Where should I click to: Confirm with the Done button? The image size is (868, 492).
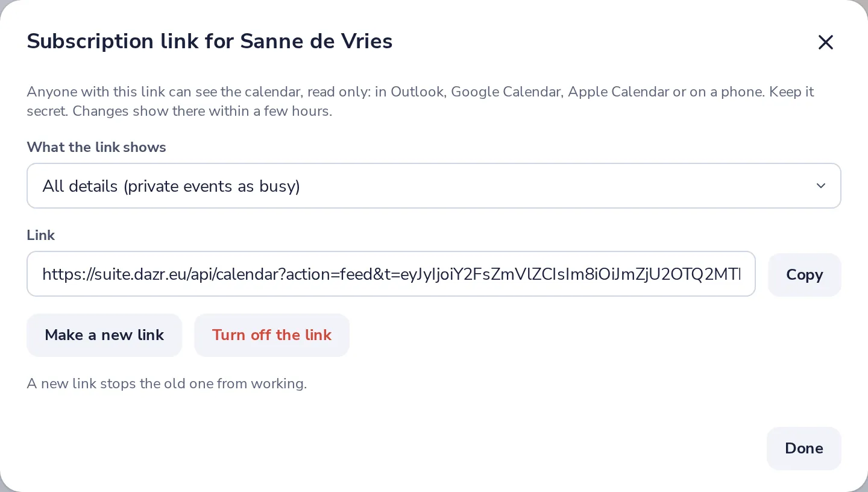point(804,449)
